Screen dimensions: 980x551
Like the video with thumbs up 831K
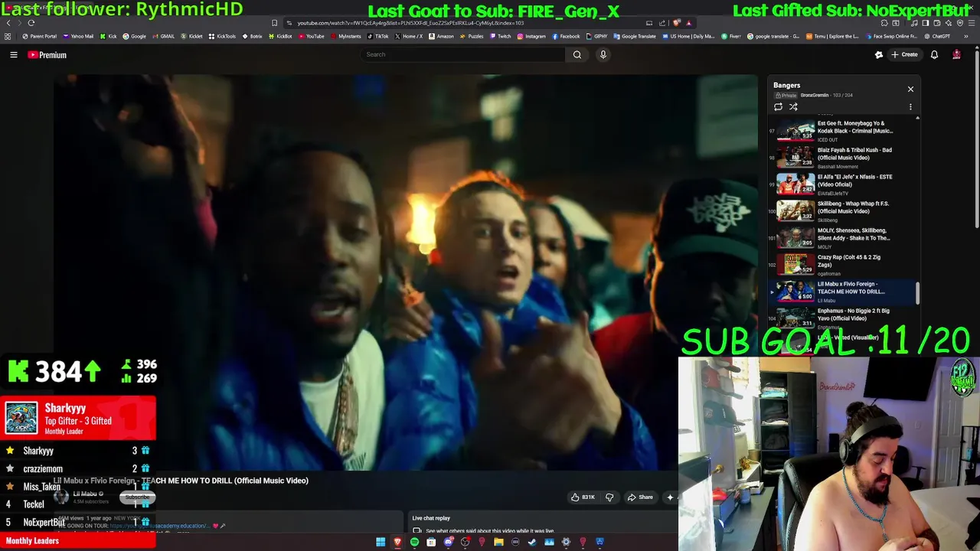tap(583, 497)
